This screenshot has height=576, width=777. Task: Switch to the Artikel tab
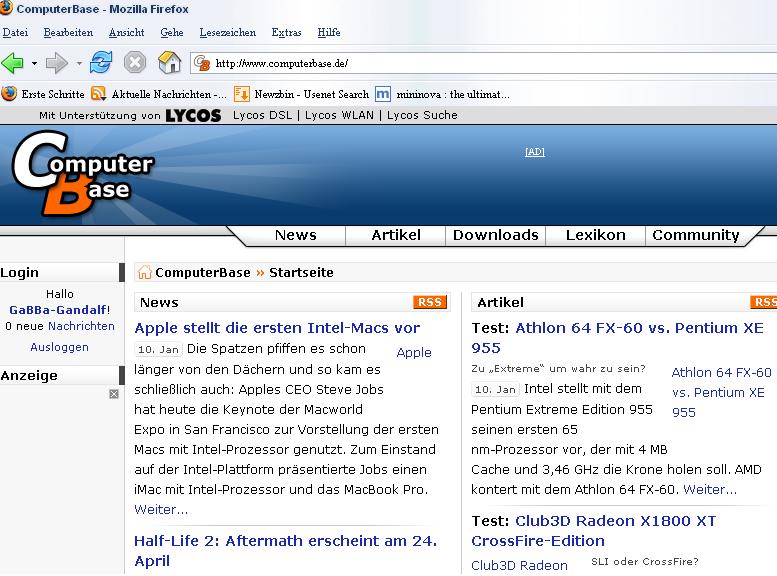point(396,235)
